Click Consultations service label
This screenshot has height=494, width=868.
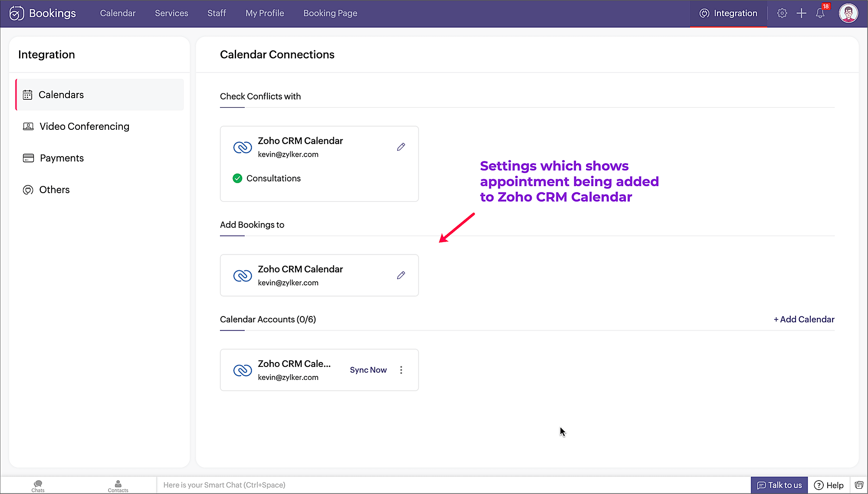[273, 178]
